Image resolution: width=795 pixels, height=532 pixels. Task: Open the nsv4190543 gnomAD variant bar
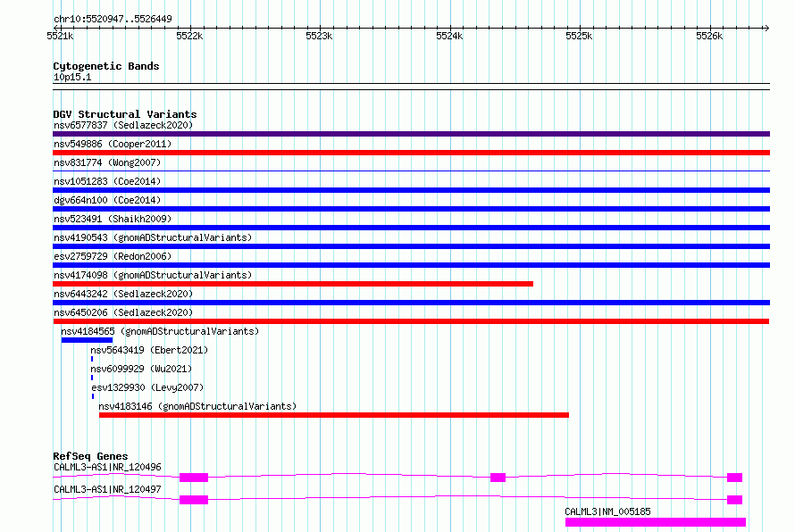(411, 246)
